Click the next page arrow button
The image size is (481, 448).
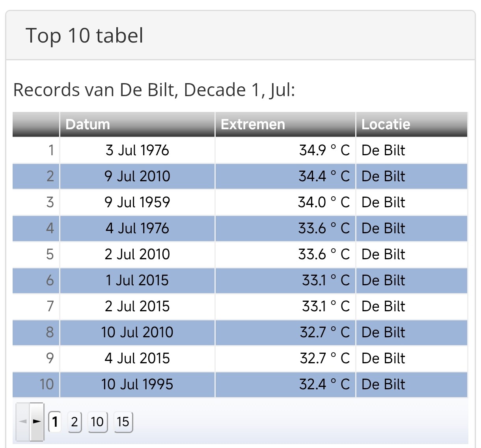pyautogui.click(x=37, y=422)
